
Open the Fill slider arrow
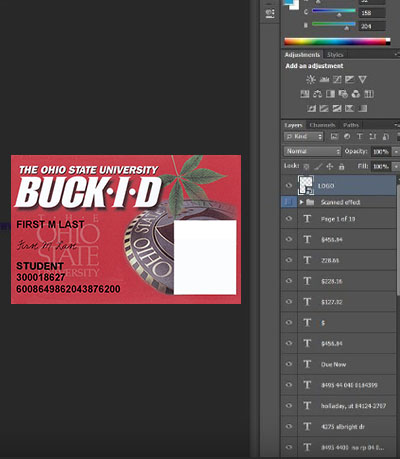pyautogui.click(x=395, y=166)
